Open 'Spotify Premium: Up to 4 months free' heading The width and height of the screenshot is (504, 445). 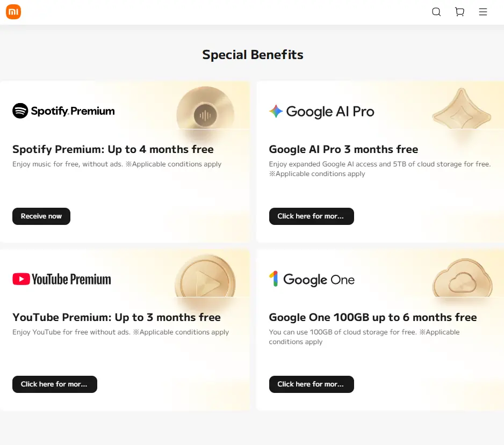tap(113, 149)
